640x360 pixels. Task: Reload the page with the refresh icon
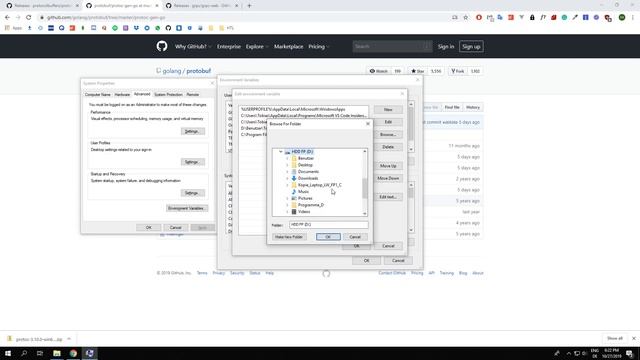[x=29, y=18]
